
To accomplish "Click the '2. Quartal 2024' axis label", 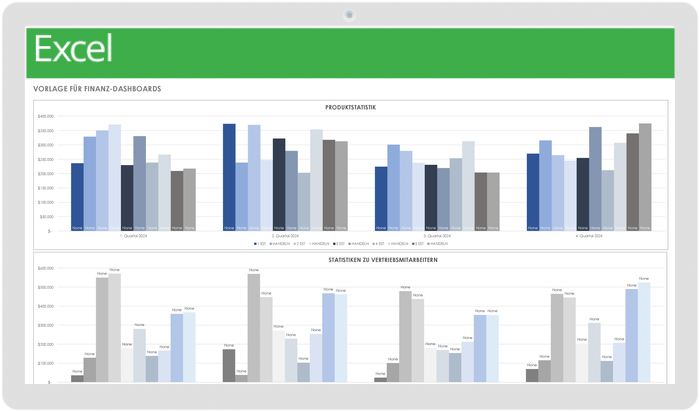I will [x=285, y=236].
